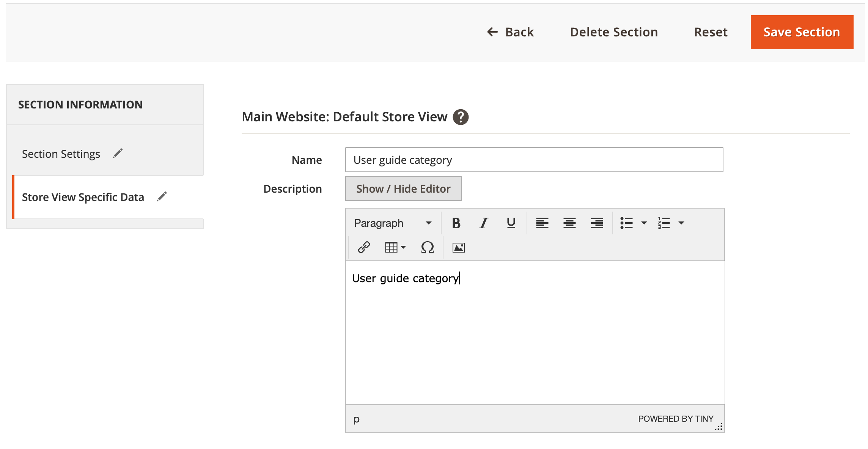Open the Paragraph format dropdown
The height and width of the screenshot is (449, 868).
[x=393, y=223]
